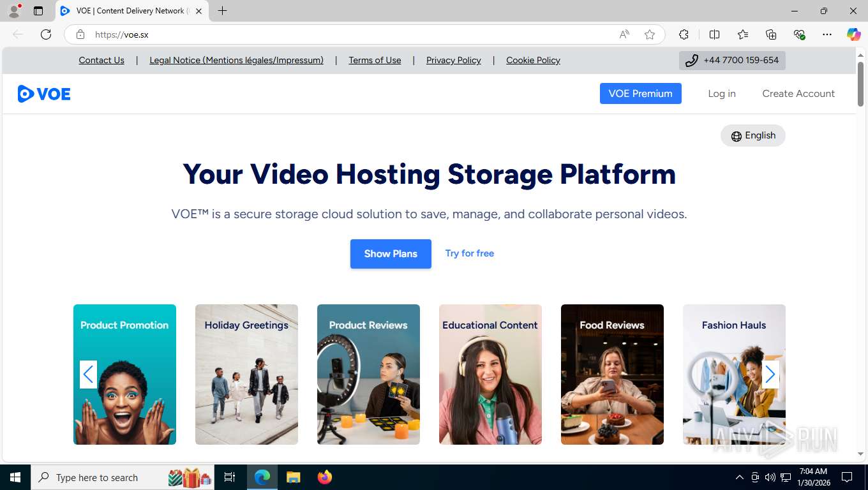The height and width of the screenshot is (490, 868).
Task: Toggle split screen view
Action: pyautogui.click(x=714, y=34)
